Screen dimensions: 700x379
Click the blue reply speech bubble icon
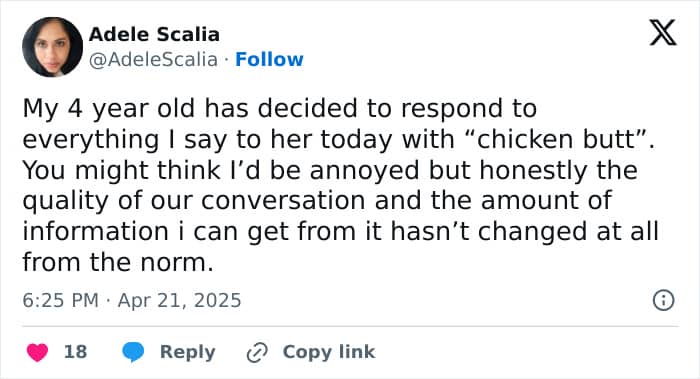click(133, 352)
